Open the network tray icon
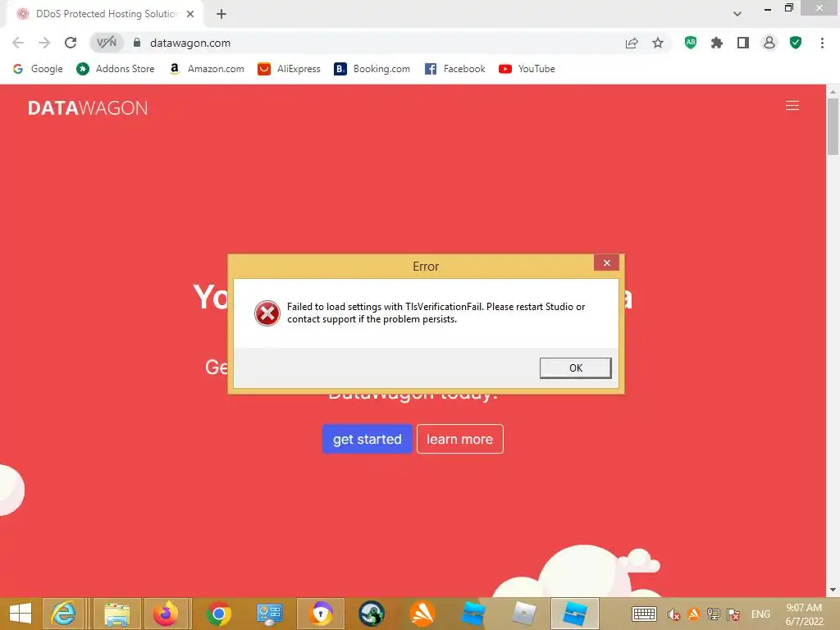840x630 pixels. 713,614
